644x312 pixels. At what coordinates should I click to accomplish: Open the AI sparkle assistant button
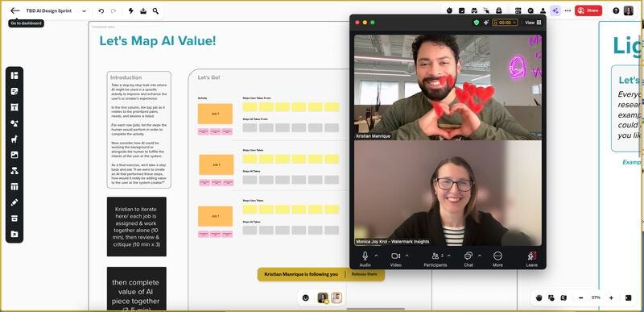(555, 11)
